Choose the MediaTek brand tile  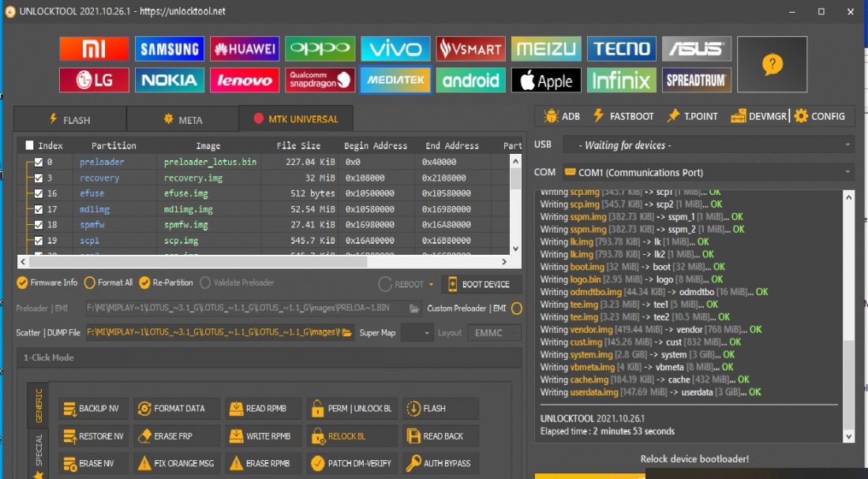(395, 80)
